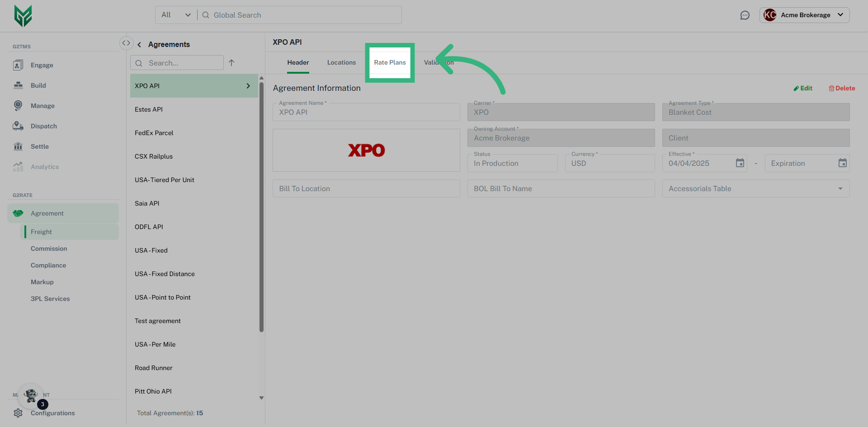The image size is (868, 427).
Task: Click inside the Global Search field
Action: click(x=298, y=15)
